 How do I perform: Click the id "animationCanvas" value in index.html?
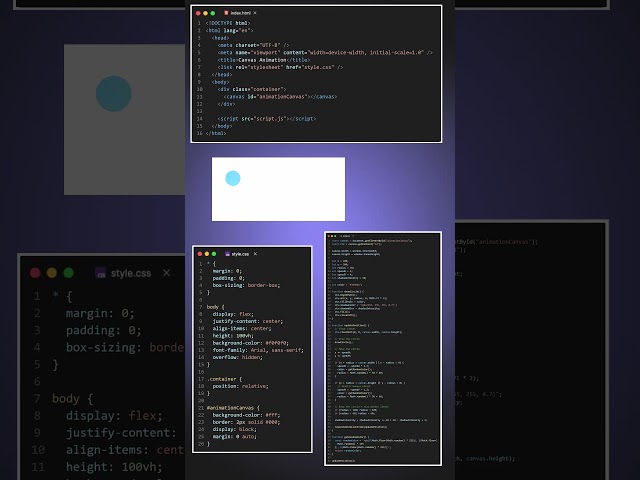[x=282, y=97]
